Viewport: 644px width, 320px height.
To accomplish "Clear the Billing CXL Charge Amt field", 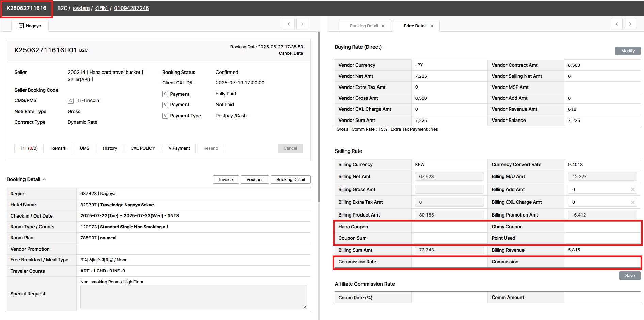I will coord(633,202).
